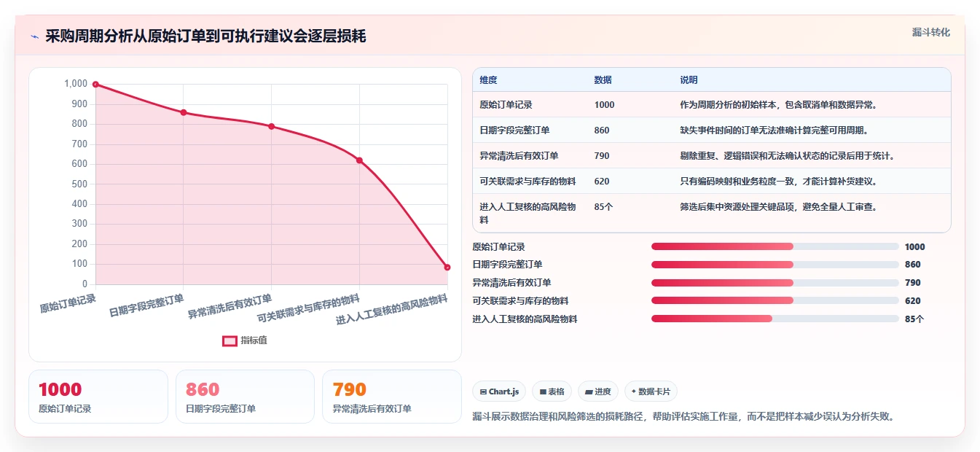The height and width of the screenshot is (452, 980).
Task: Click the 85个 value beside its progress bar
Action: pos(914,319)
